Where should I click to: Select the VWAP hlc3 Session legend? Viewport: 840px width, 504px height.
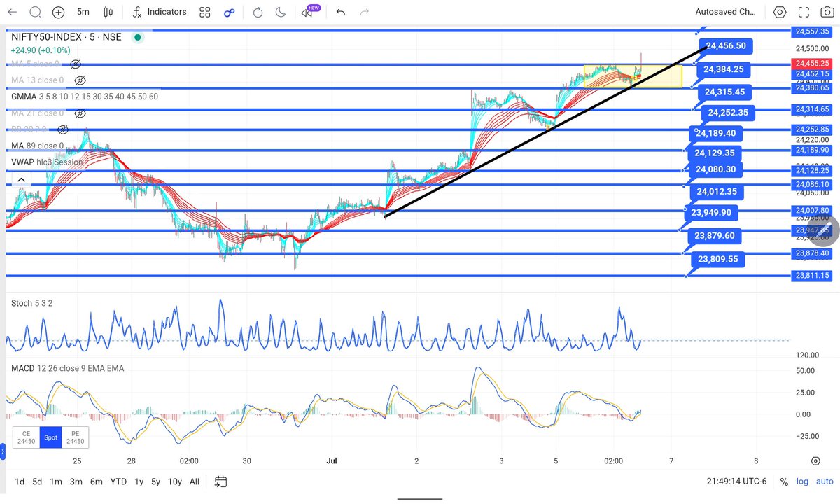(x=47, y=162)
